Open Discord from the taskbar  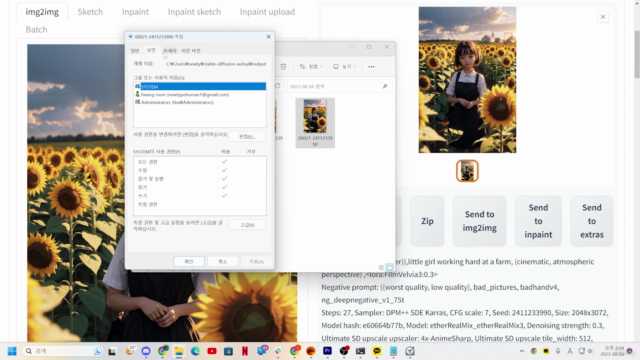(146, 351)
